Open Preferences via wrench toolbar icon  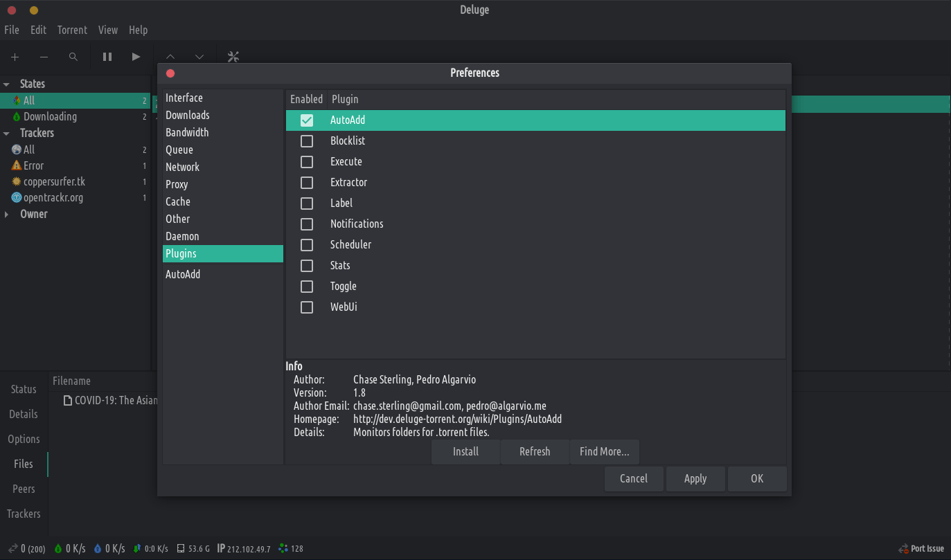coord(233,57)
